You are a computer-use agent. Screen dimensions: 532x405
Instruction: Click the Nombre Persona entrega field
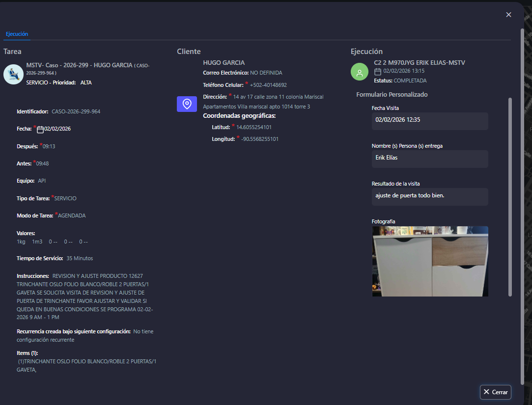[x=429, y=158]
